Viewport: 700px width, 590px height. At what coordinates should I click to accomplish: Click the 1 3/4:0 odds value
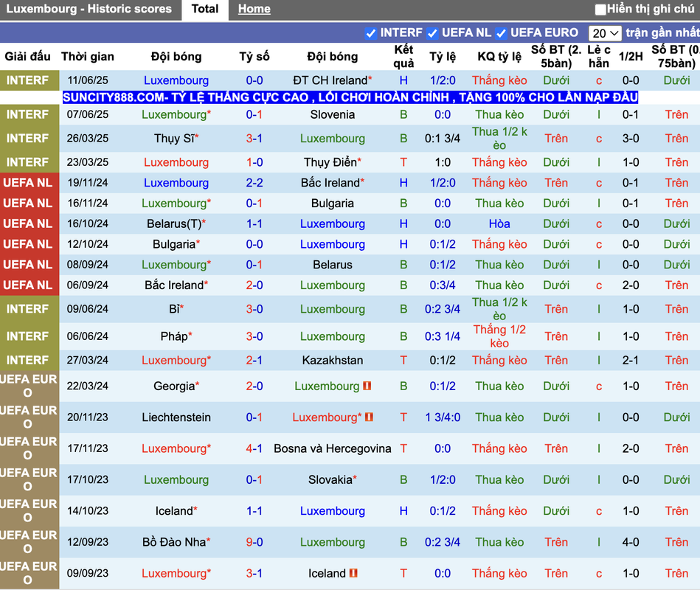443,417
